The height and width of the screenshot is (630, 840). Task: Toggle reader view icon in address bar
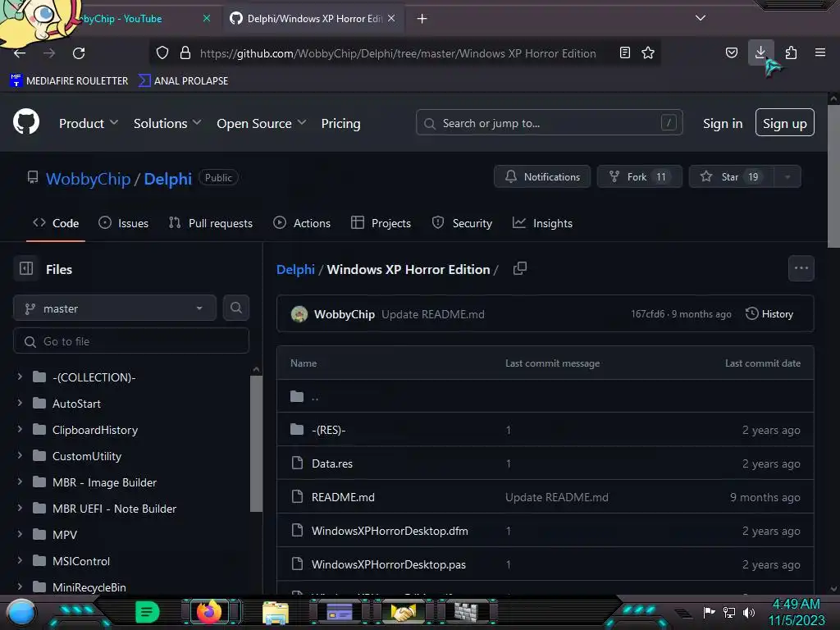point(624,52)
